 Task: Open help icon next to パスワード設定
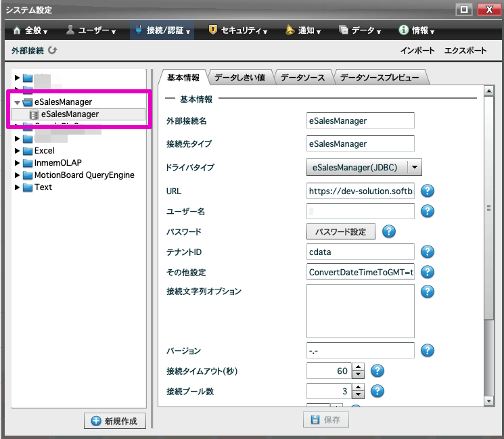tap(388, 231)
